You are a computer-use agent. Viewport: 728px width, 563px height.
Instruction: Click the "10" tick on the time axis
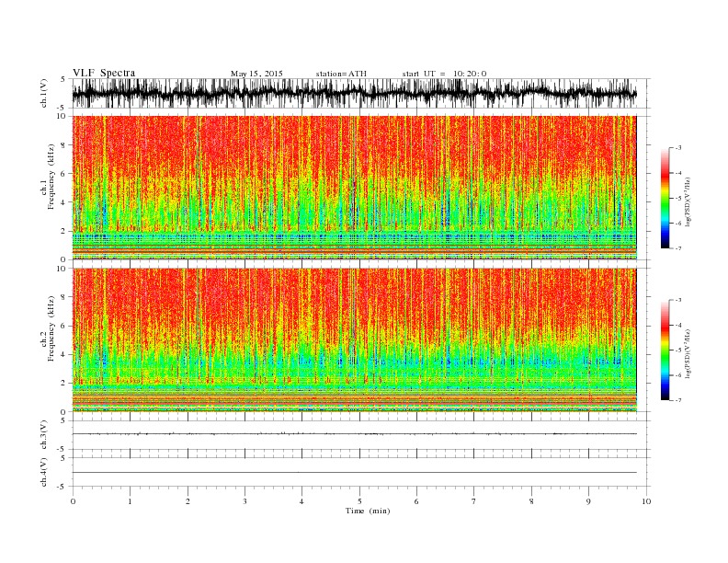tap(646, 501)
